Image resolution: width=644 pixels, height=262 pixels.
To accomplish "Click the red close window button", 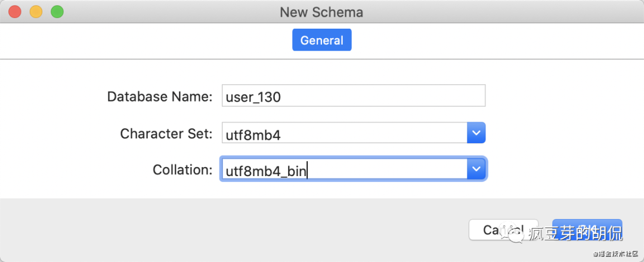I will pos(15,11).
